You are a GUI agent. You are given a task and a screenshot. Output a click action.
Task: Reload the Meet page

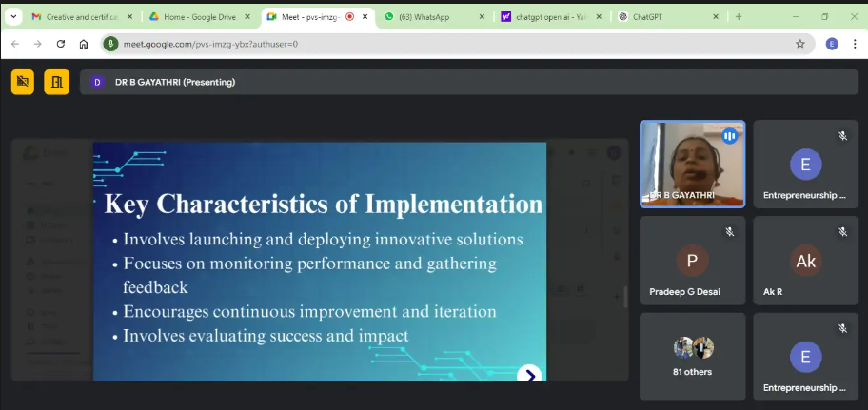coord(61,44)
